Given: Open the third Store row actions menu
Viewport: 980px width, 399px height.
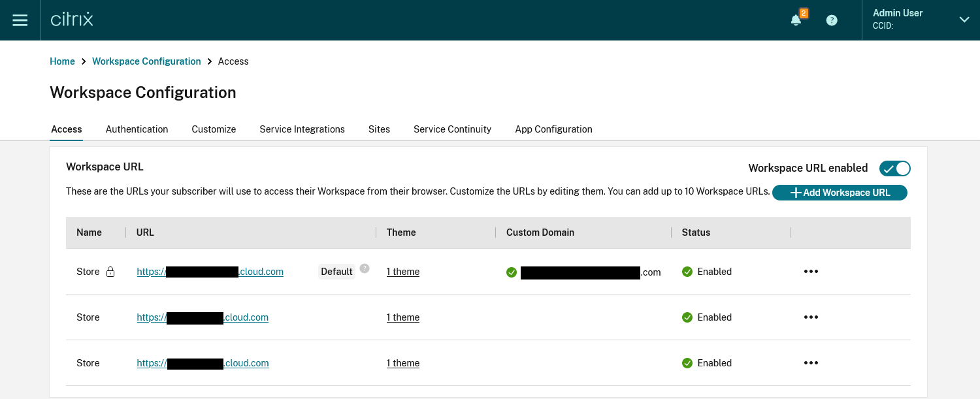Looking at the screenshot, I should click(x=811, y=363).
